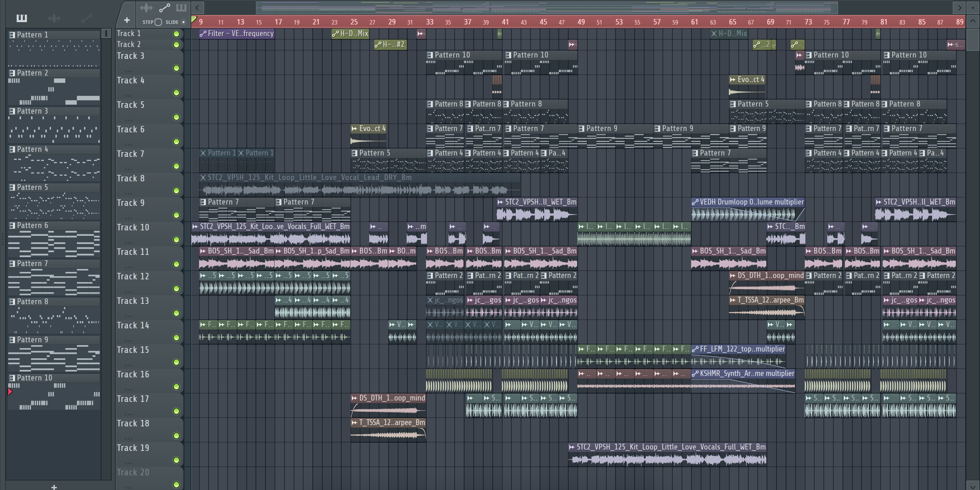The height and width of the screenshot is (490, 980).
Task: Mute Track 19 using its green LED
Action: point(176,460)
